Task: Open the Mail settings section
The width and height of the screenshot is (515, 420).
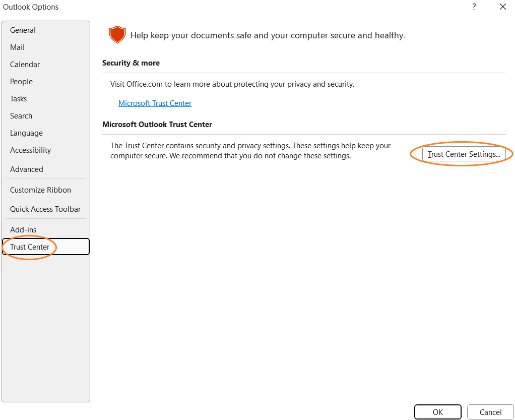Action: point(17,47)
